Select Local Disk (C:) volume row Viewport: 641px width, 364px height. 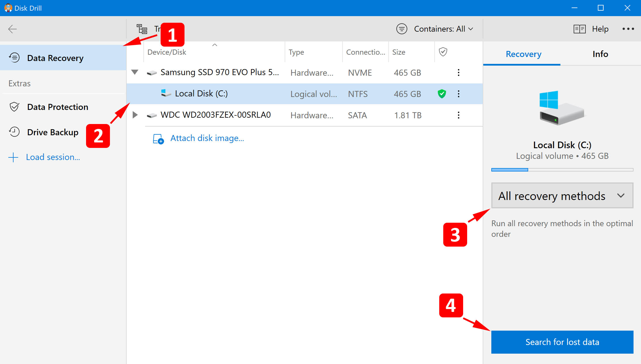point(305,94)
